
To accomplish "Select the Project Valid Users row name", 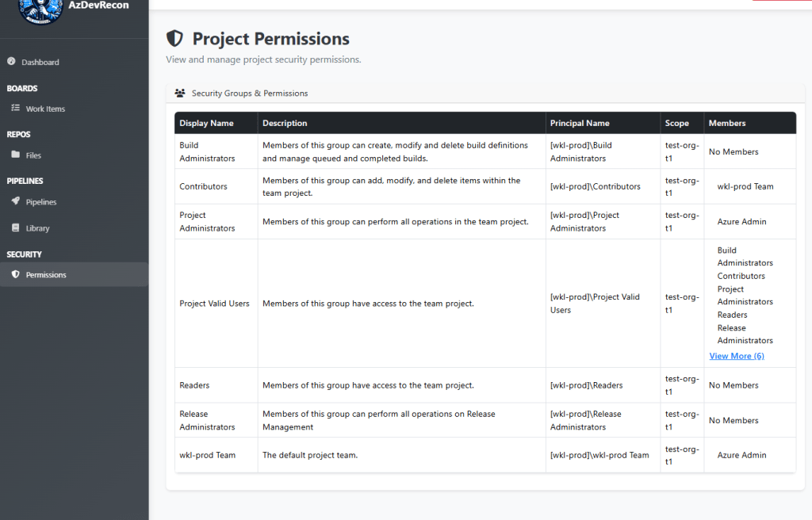I will pyautogui.click(x=214, y=304).
